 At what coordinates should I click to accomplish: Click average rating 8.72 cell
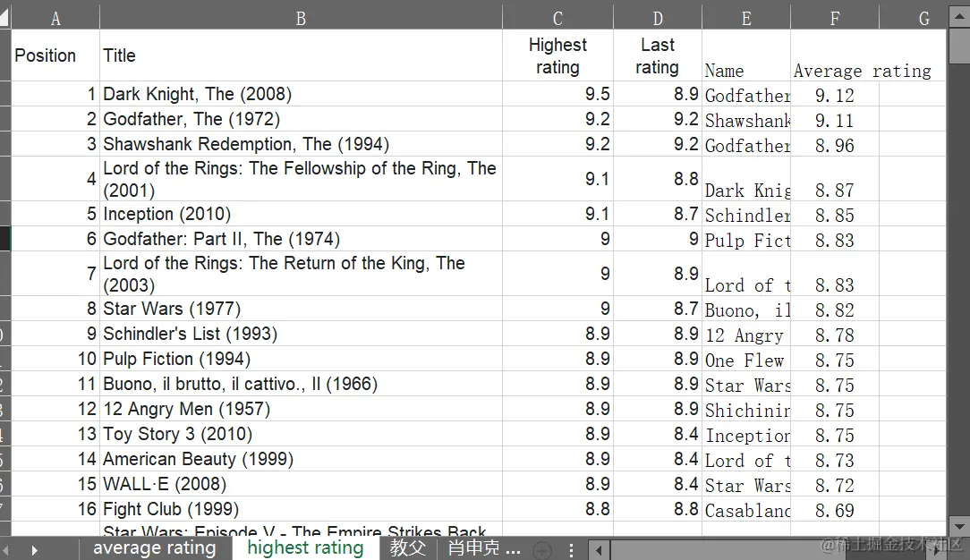coord(835,486)
